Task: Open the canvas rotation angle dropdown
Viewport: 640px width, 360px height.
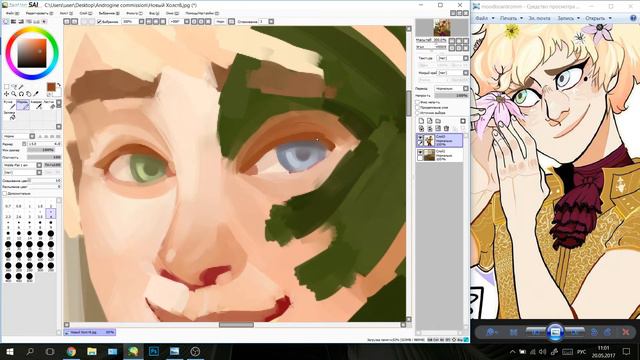Action: [x=186, y=22]
